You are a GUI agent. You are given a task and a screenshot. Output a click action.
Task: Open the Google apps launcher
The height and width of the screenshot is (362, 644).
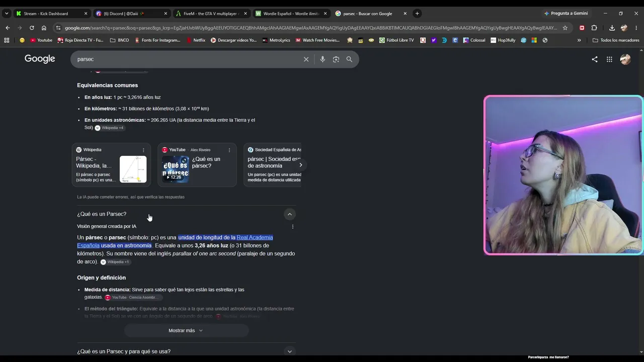(x=609, y=59)
